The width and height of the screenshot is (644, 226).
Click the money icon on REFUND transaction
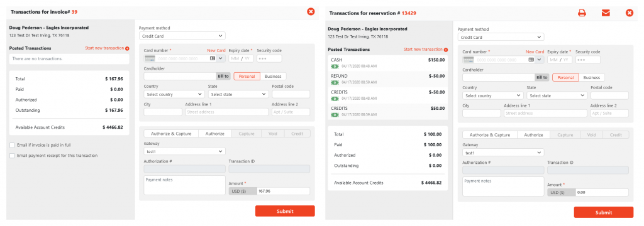click(335, 82)
